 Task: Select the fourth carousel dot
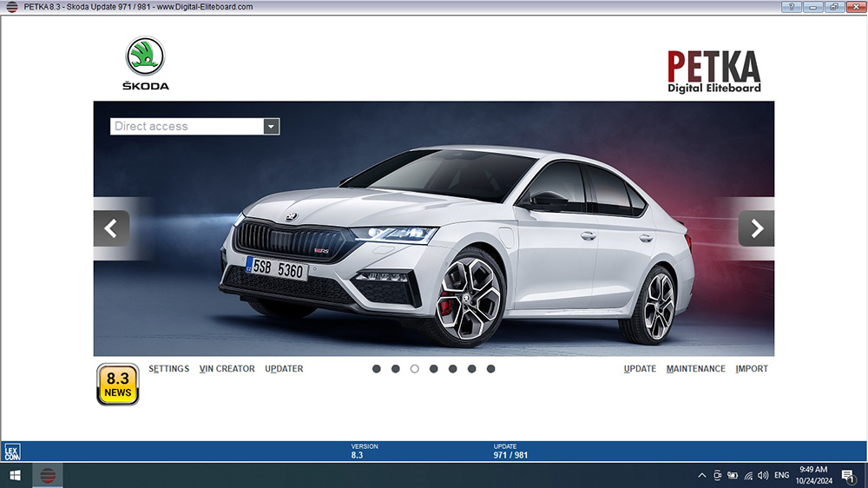433,369
